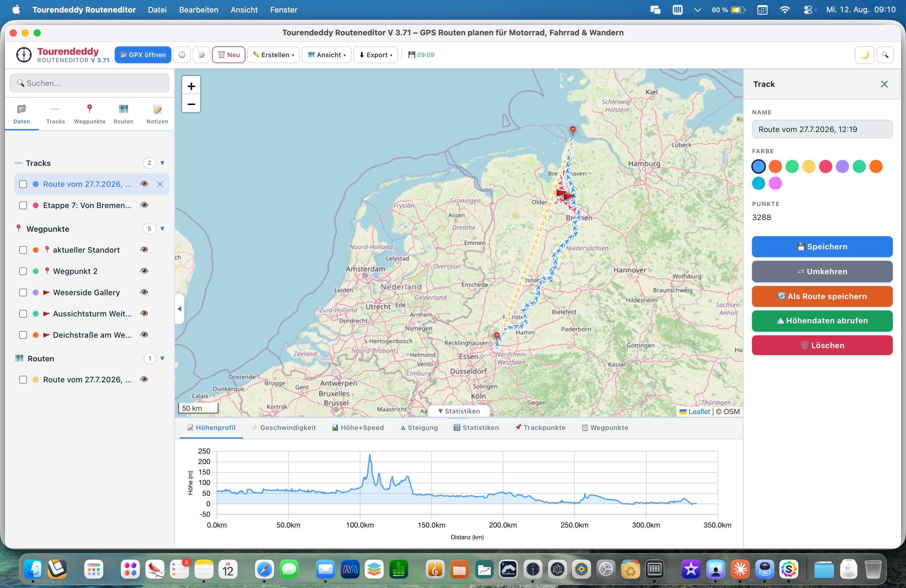906x588 pixels.
Task: Open the Export dropdown
Action: (375, 55)
